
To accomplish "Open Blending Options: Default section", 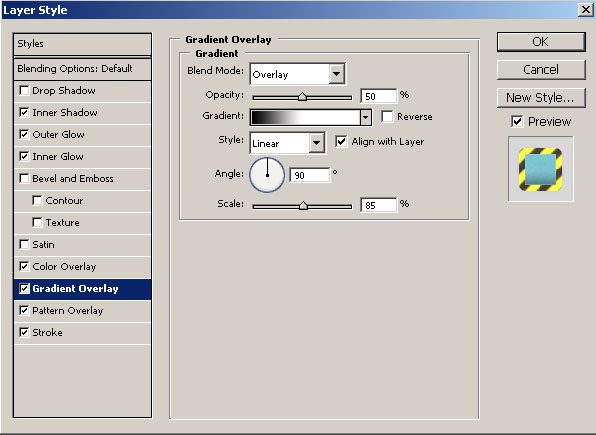I will 82,69.
